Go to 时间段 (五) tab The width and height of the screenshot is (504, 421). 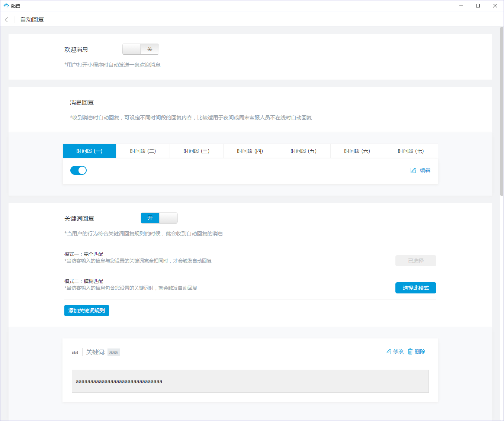(304, 151)
